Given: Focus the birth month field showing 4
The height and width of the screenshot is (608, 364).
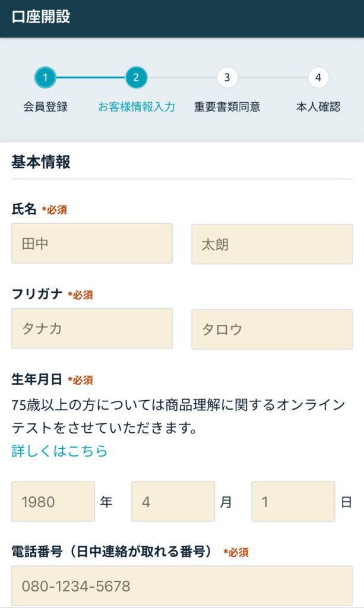Looking at the screenshot, I should tap(173, 502).
